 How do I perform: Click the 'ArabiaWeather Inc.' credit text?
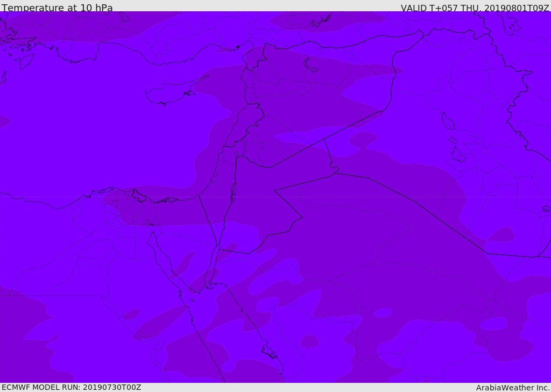[513, 388]
